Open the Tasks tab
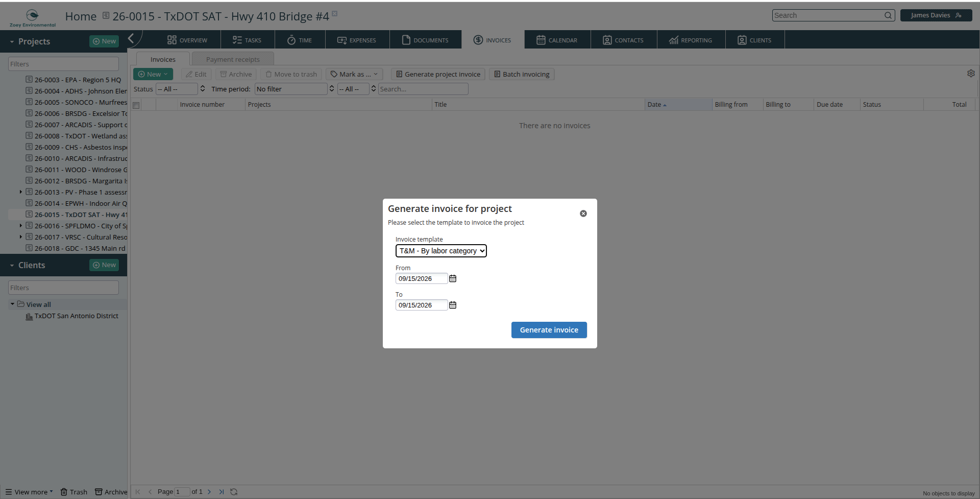The height and width of the screenshot is (499, 980). point(247,40)
